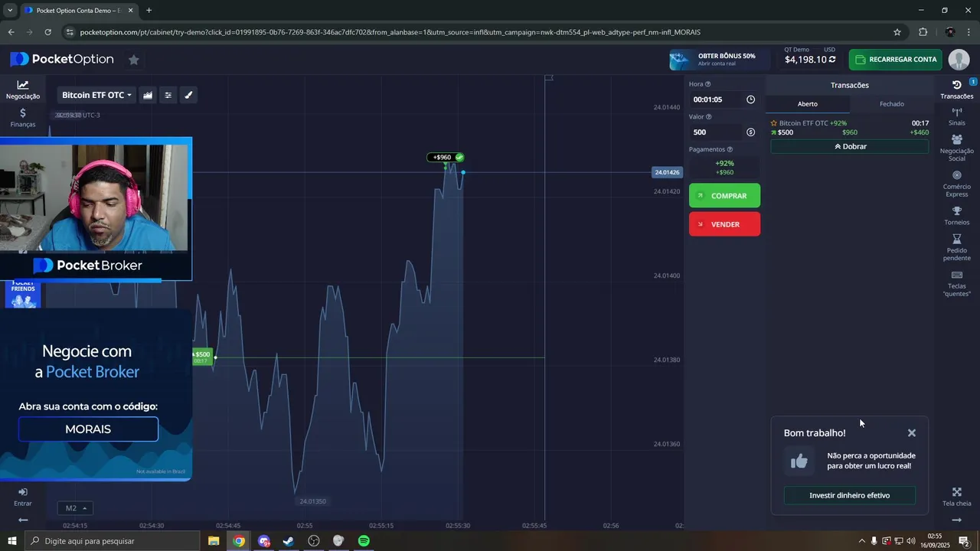Open Pocket Friends sidebar item
The width and height of the screenshot is (980, 551).
pos(23,294)
